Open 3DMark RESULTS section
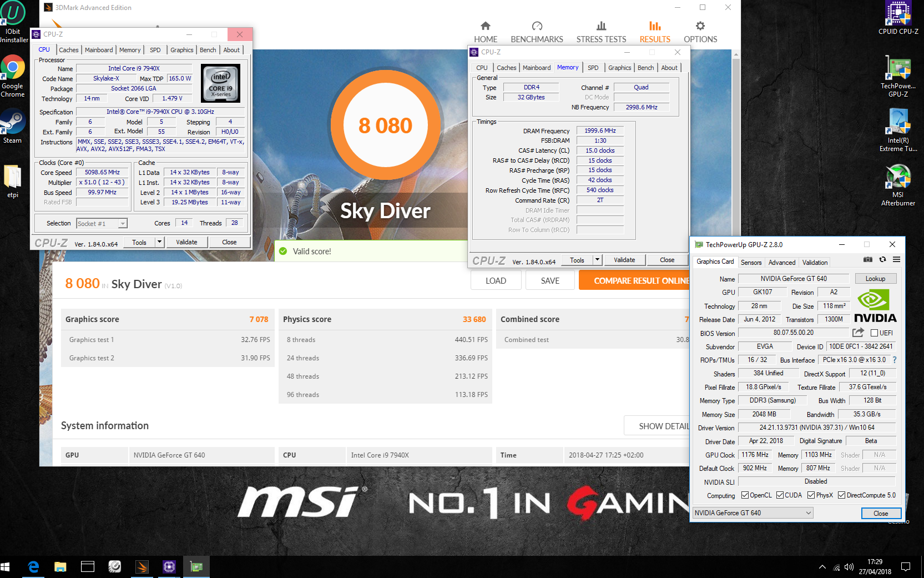924x578 pixels. click(x=655, y=32)
